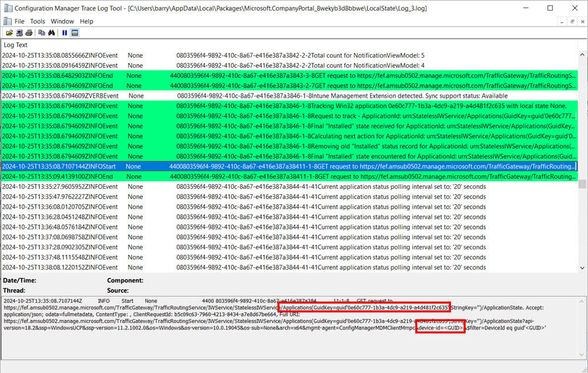Select the "Request to track - ApplicationId" row

click(x=289, y=116)
